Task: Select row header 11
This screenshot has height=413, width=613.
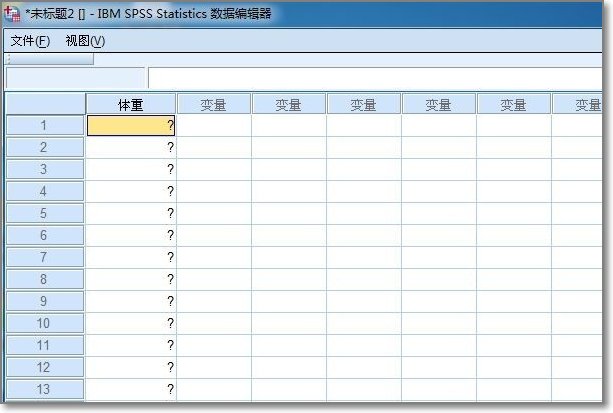Action: tap(45, 345)
